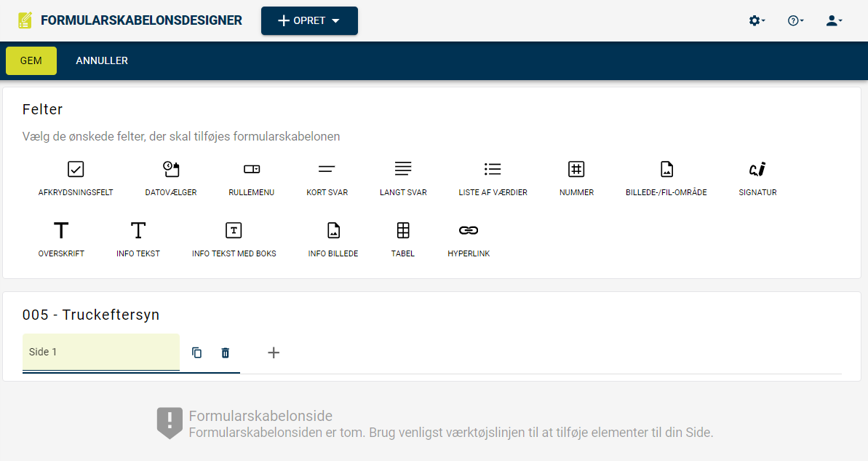This screenshot has height=461, width=868.
Task: Click the Formularskabelonside heading text
Action: pyautogui.click(x=260, y=416)
